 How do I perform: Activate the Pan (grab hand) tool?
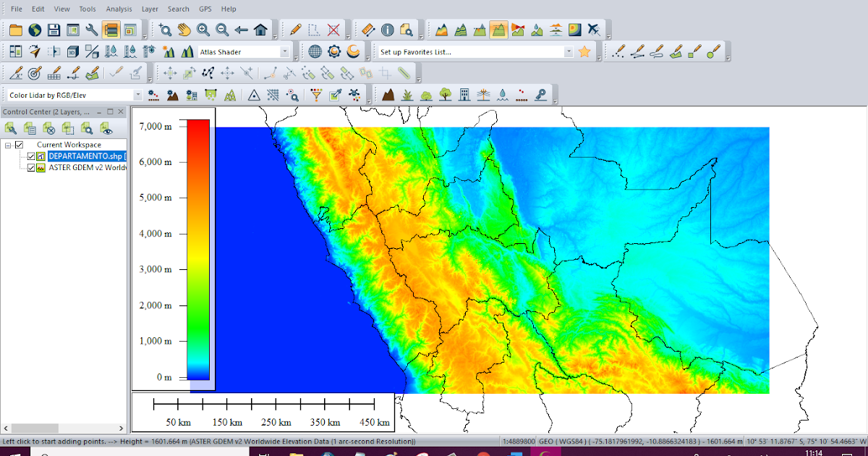[x=185, y=30]
